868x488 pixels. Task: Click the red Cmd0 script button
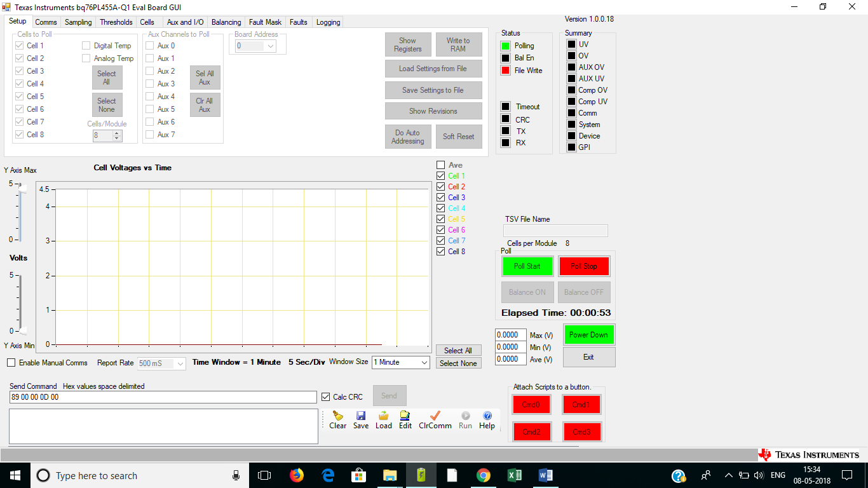click(531, 405)
